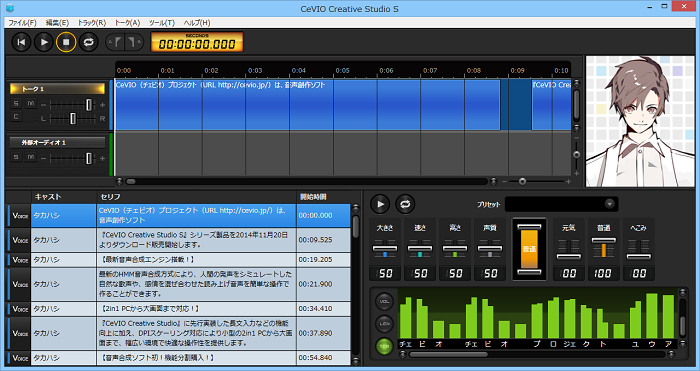The image size is (700, 371).
Task: Set the loop end marker flag
Action: coord(133,42)
